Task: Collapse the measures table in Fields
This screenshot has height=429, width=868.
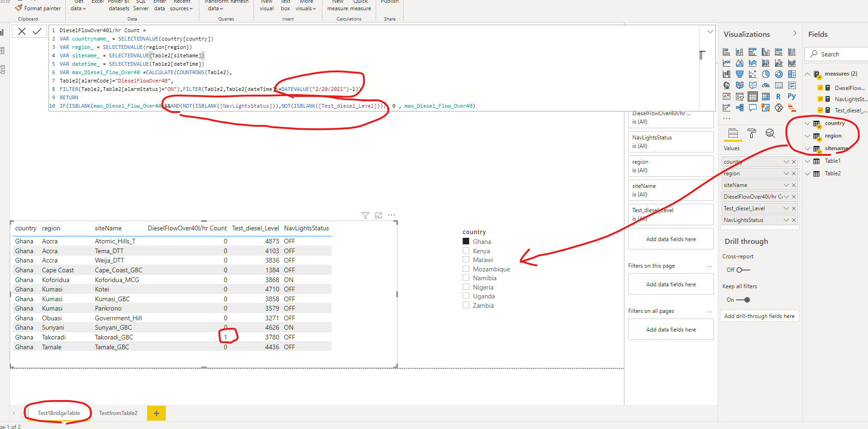Action: (x=808, y=74)
